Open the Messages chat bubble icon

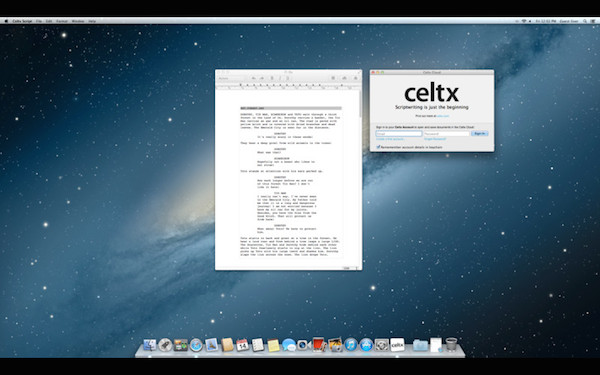coord(289,345)
